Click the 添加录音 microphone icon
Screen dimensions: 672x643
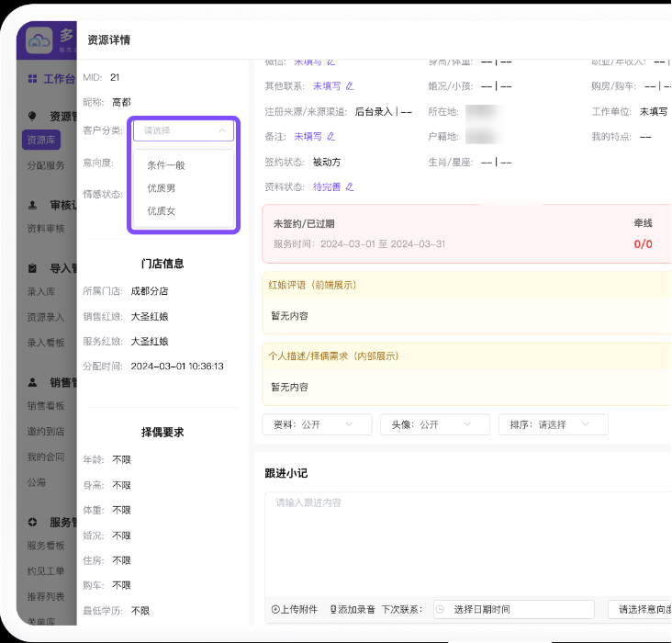(333, 609)
